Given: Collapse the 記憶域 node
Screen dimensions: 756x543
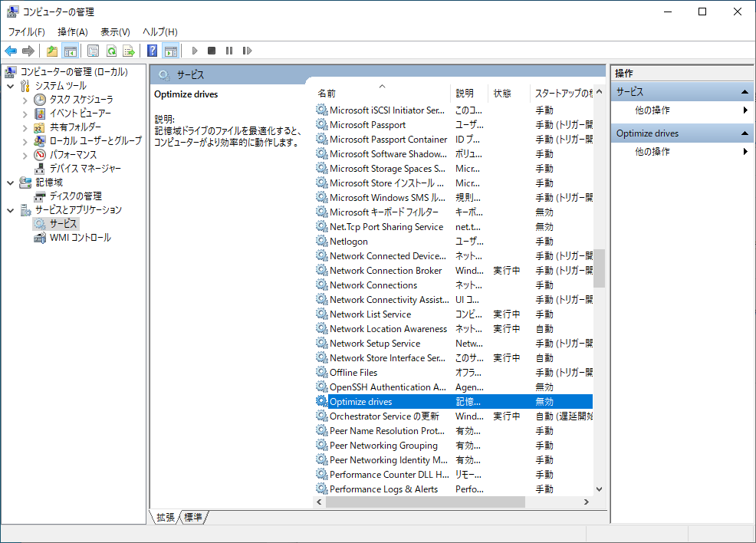Looking at the screenshot, I should [11, 183].
